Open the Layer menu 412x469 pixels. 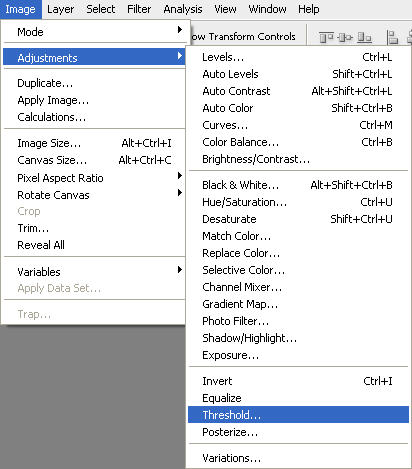[60, 9]
